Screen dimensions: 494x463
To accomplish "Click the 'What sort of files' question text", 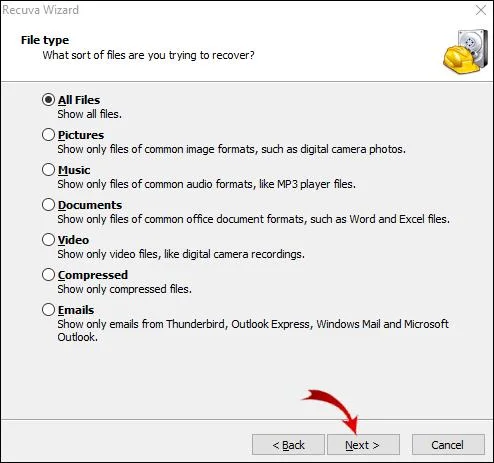I will tap(148, 55).
